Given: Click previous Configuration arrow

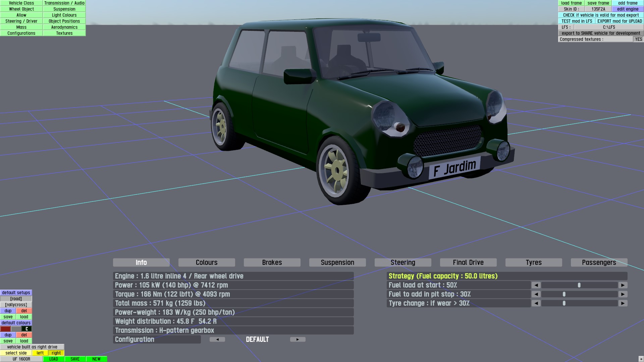Looking at the screenshot, I should [217, 340].
